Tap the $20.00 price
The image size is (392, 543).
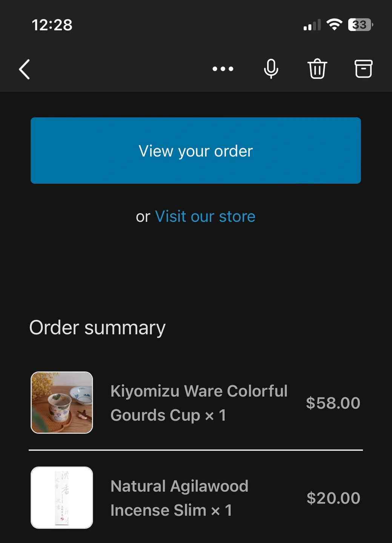click(x=333, y=498)
